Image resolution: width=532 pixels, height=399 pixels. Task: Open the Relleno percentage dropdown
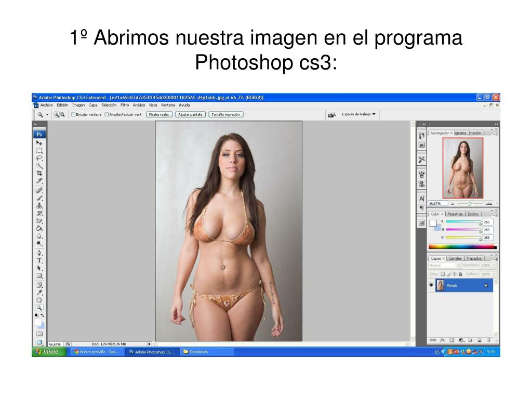pyautogui.click(x=495, y=274)
